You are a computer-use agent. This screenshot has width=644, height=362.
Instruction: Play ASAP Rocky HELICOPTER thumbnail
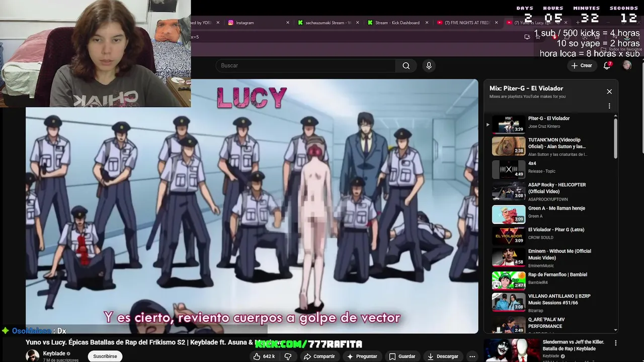[x=509, y=191]
